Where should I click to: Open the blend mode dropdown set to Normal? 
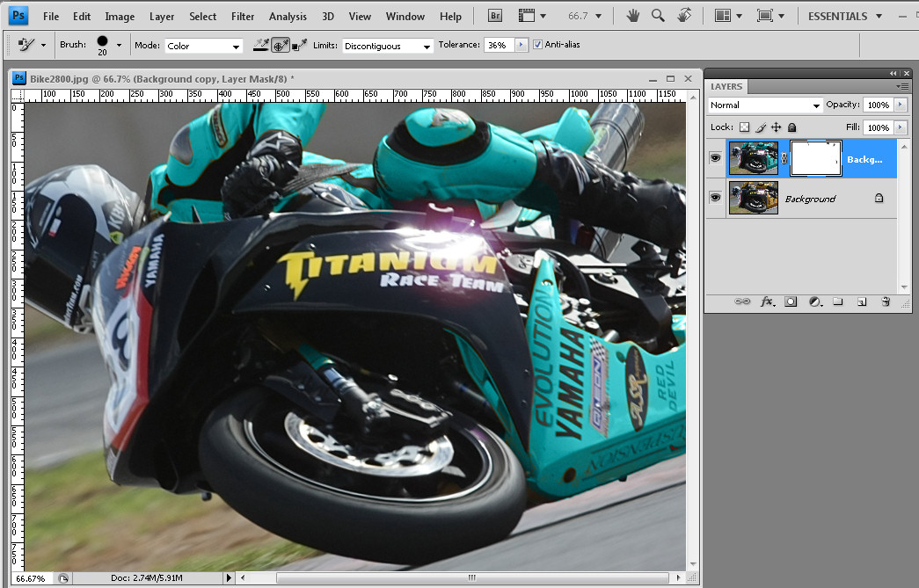pyautogui.click(x=765, y=105)
